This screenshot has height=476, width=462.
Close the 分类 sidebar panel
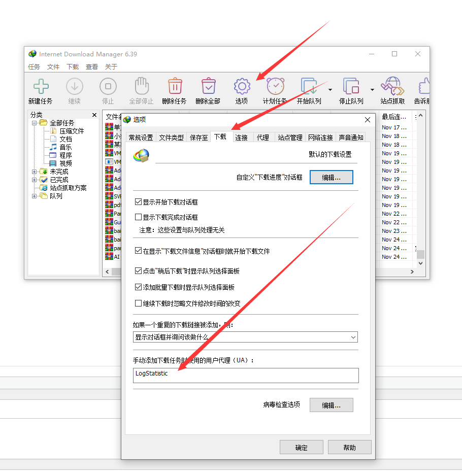[94, 115]
